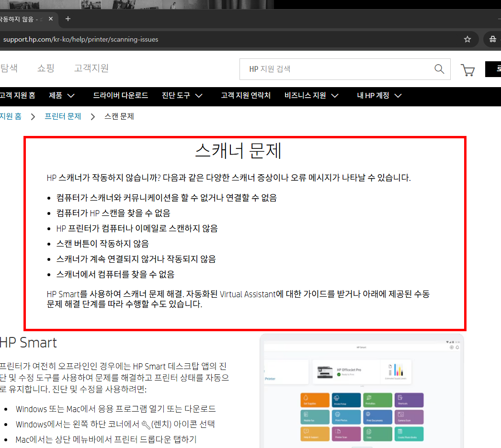This screenshot has height=448, width=501.
Task: Click inside the HP 지원 검색 input field
Action: point(335,69)
